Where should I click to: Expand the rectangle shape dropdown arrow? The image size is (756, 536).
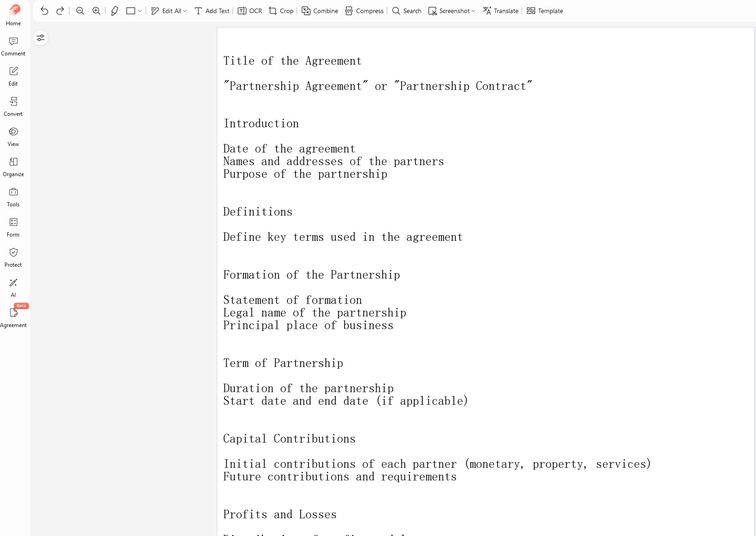[140, 11]
